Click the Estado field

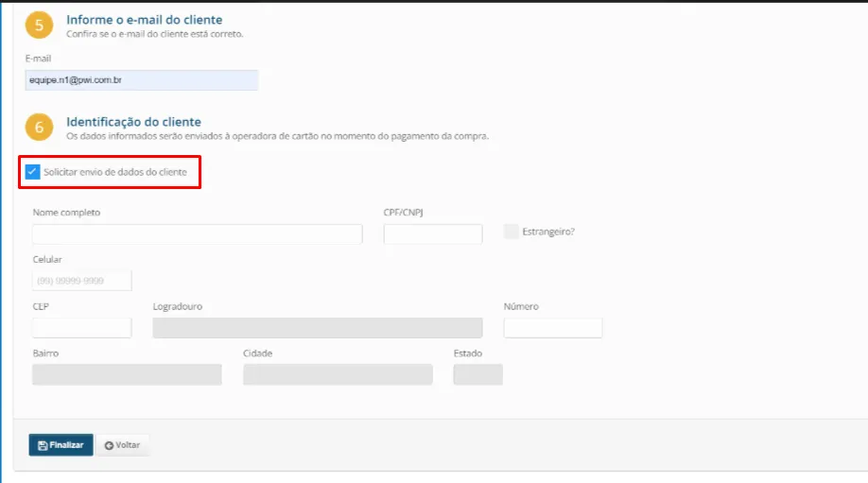pos(477,374)
